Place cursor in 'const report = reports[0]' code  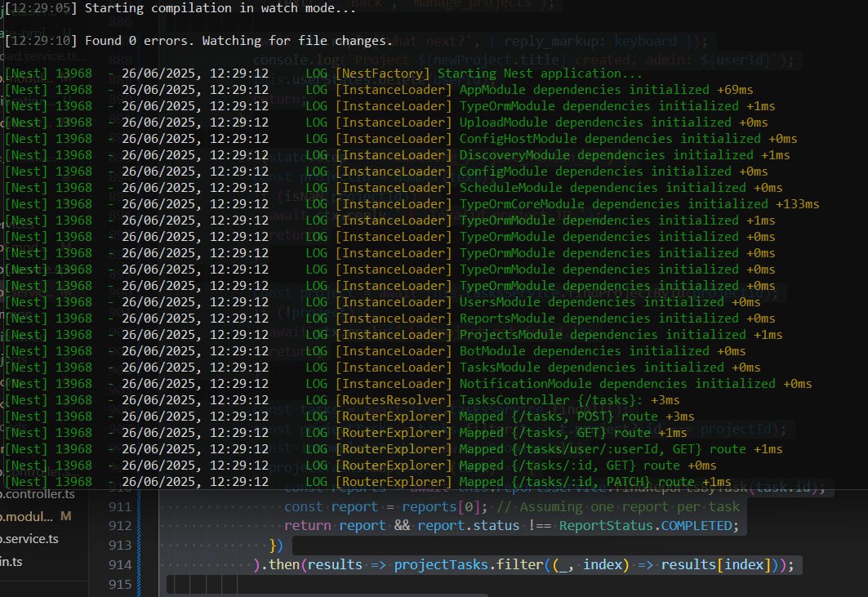tap(386, 506)
